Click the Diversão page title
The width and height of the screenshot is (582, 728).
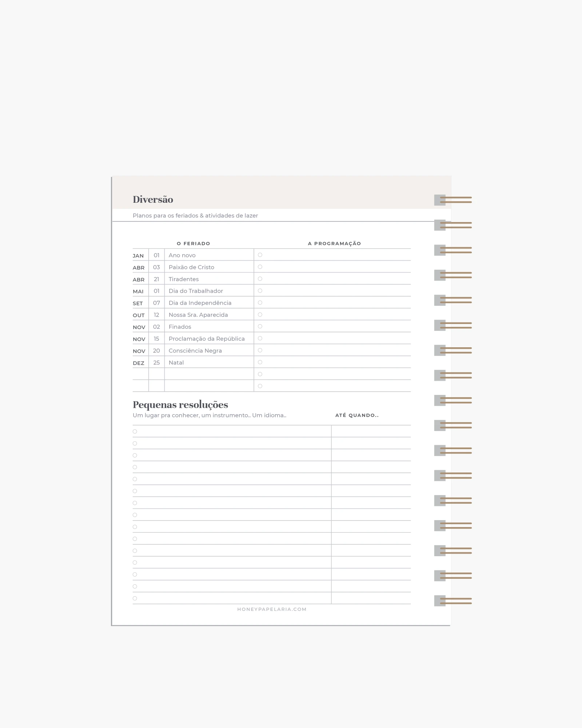pos(153,199)
